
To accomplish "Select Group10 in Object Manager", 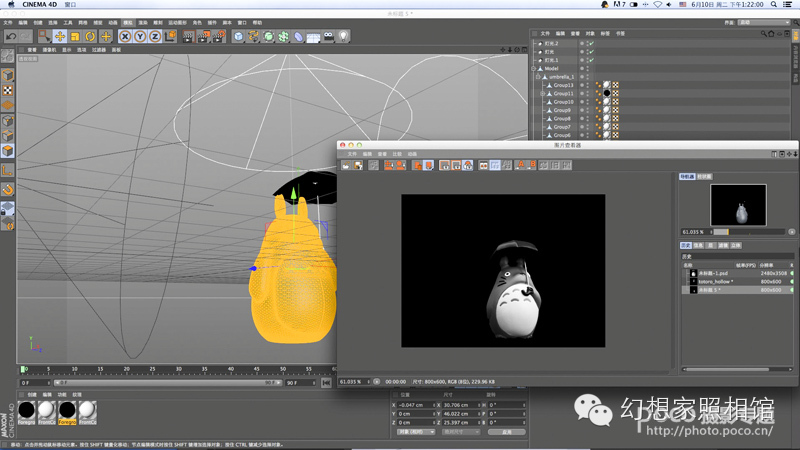I will click(x=563, y=102).
